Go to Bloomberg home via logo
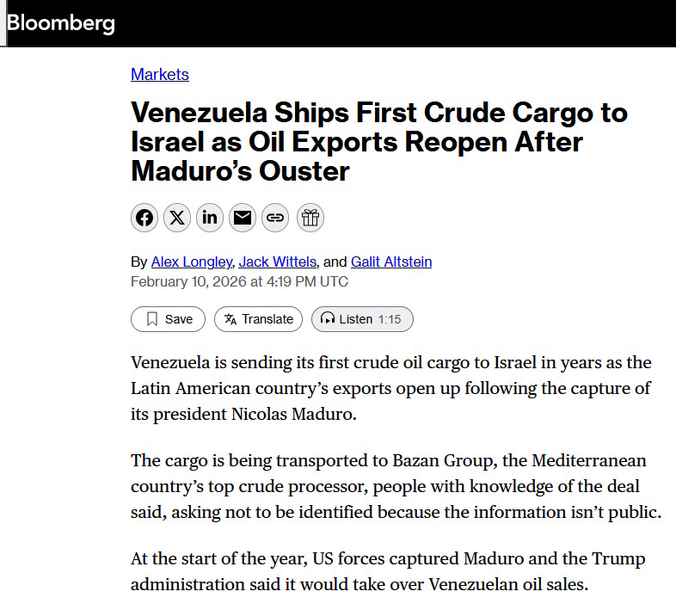 pos(60,23)
